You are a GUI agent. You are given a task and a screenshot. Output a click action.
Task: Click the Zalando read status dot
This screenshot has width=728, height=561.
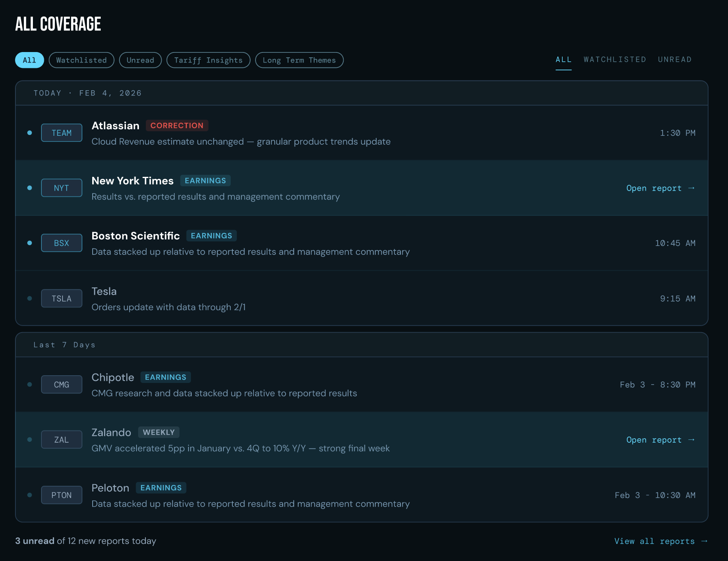30,440
